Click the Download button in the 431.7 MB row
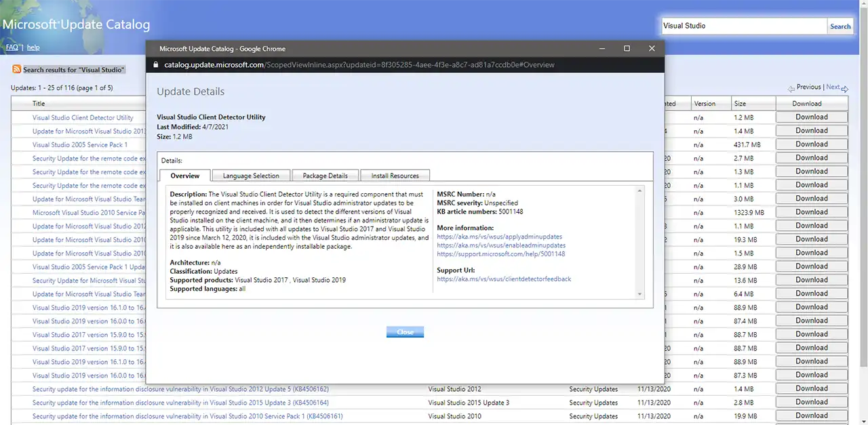Viewport: 868px width, 425px height. pyautogui.click(x=812, y=144)
